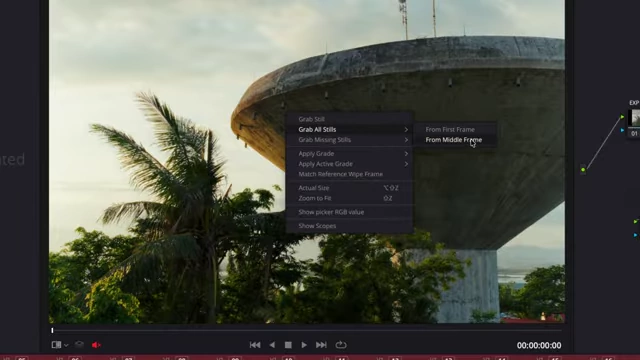Expand arrow beside Grab All Stills
The height and width of the screenshot is (360, 640).
[406, 129]
